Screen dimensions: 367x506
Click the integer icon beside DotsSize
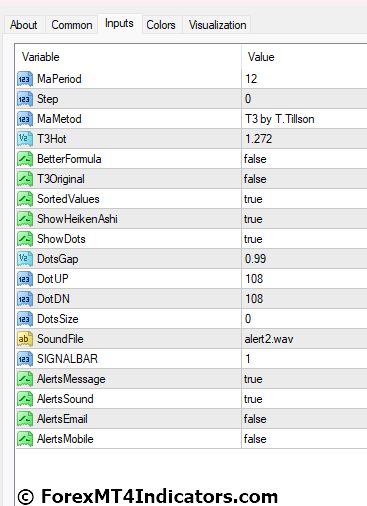click(25, 319)
